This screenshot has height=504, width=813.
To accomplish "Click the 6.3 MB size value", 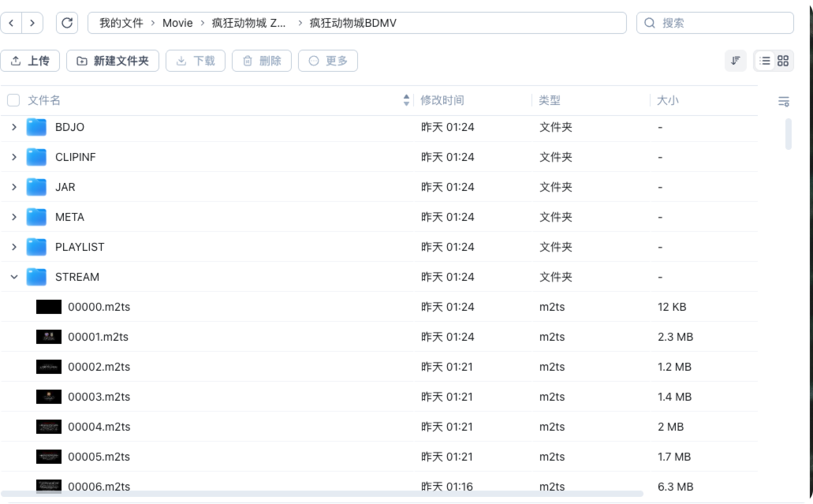I will coord(676,487).
